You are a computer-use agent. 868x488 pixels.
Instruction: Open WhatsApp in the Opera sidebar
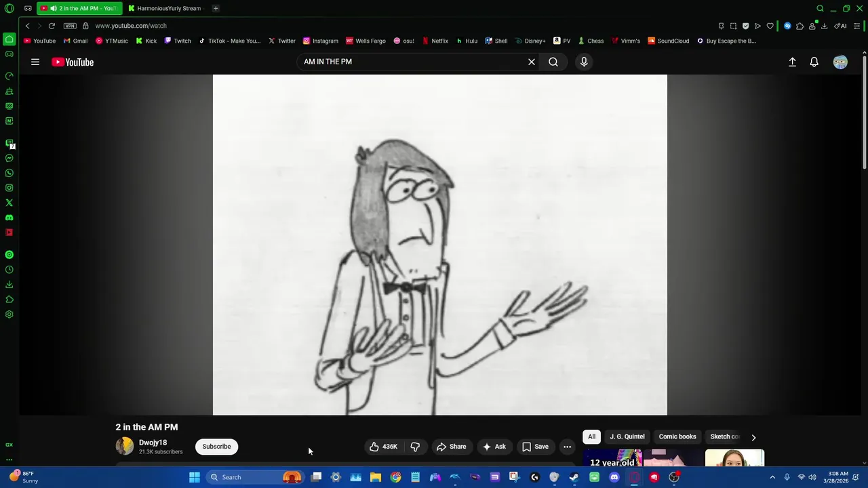[x=9, y=173]
